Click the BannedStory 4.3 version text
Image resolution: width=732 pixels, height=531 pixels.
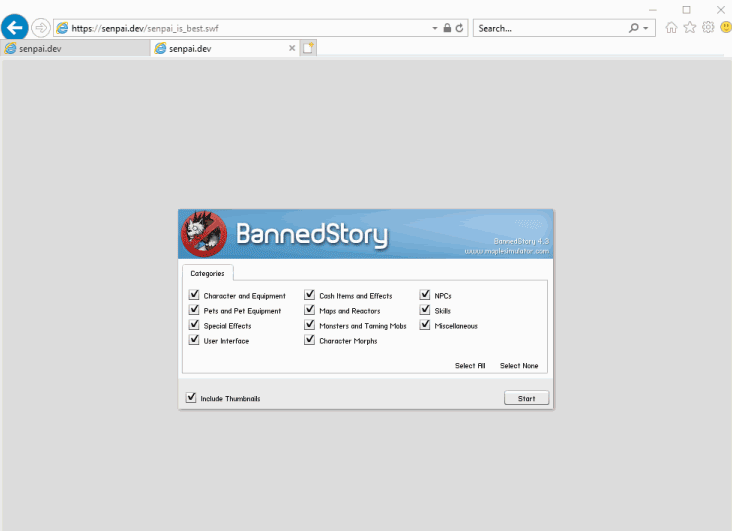click(521, 241)
